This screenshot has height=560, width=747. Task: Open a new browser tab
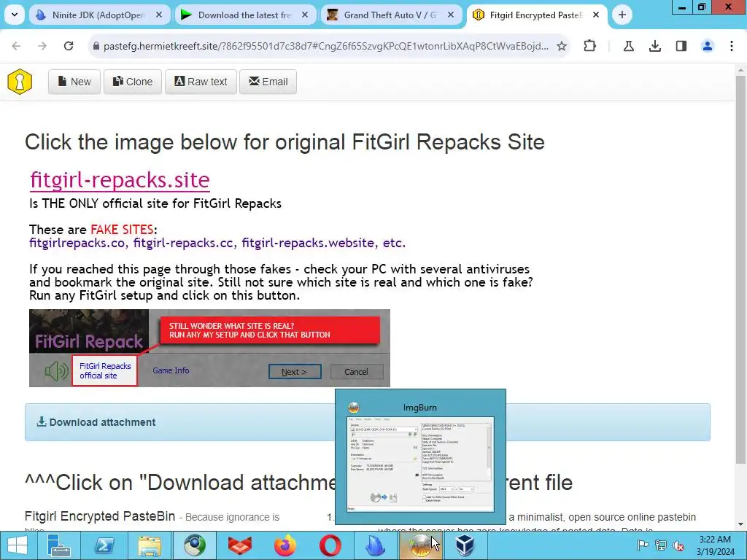[622, 15]
